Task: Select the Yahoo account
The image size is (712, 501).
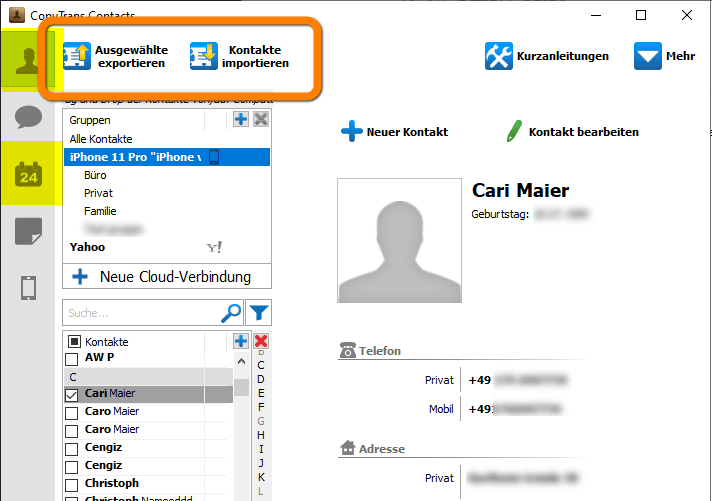Action: [87, 247]
